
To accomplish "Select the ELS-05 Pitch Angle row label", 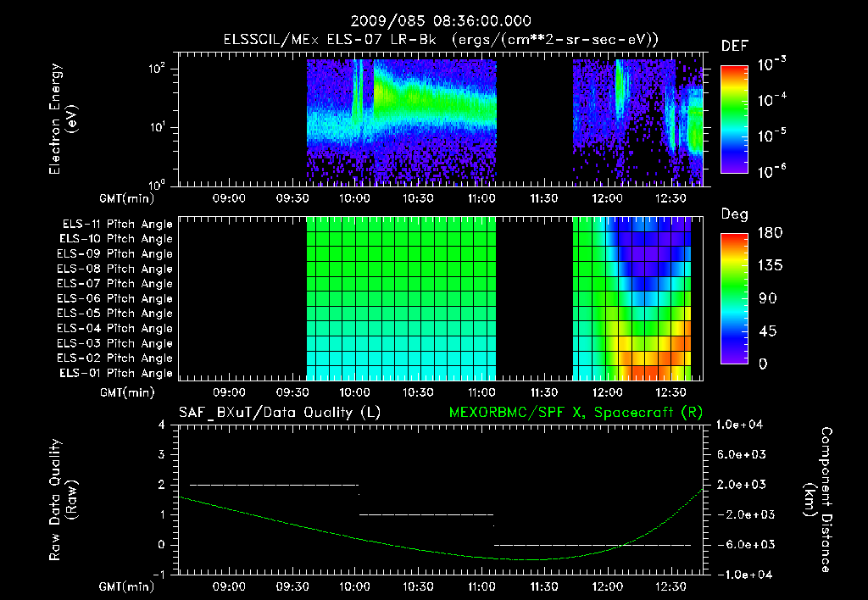I will click(x=115, y=314).
